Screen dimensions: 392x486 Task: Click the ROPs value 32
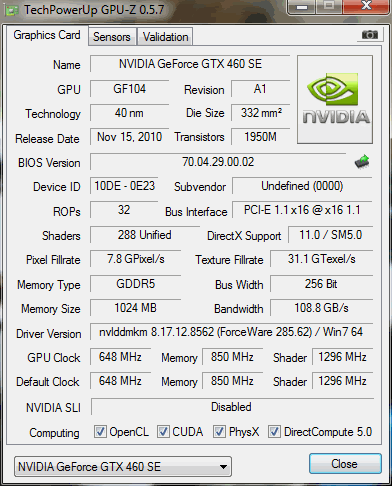pos(124,210)
